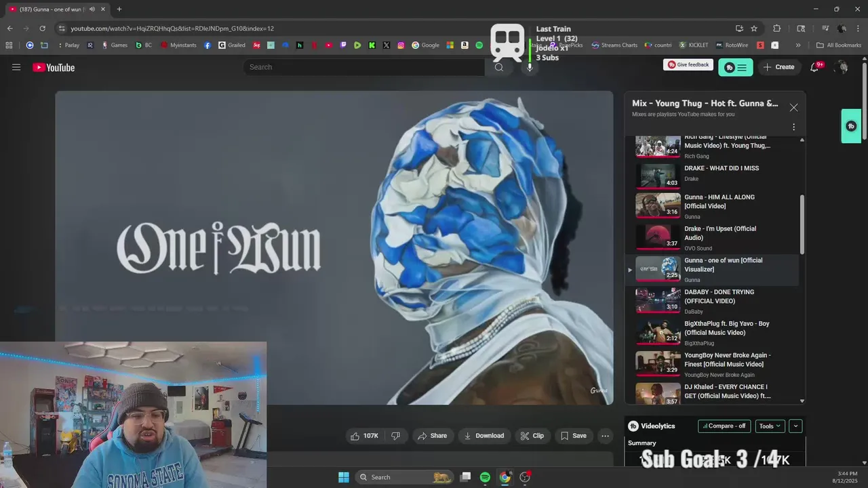Play DJ Khaled - EVERY CHANCE I GET
This screenshot has height=488, width=868.
point(712,394)
